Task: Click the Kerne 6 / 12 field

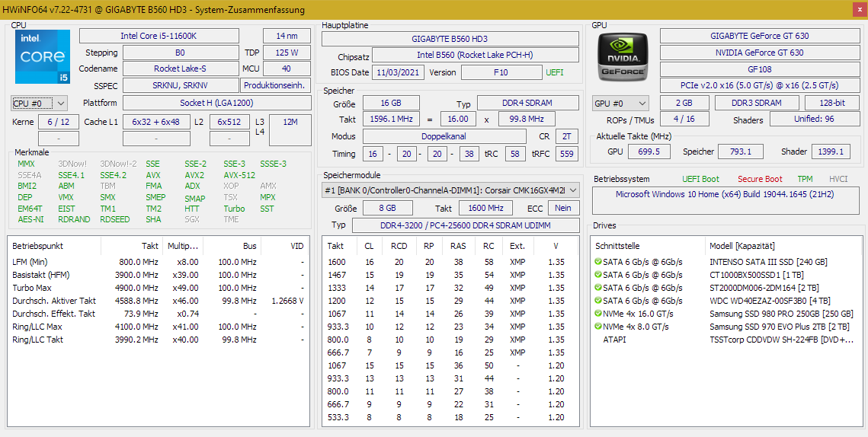Action: (59, 123)
